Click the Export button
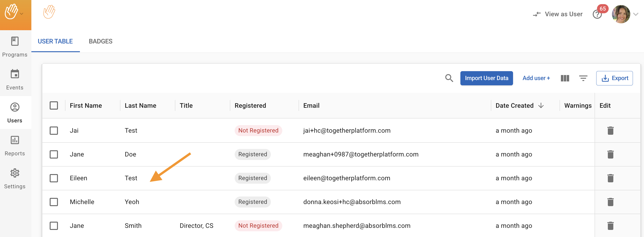644x237 pixels. point(614,78)
